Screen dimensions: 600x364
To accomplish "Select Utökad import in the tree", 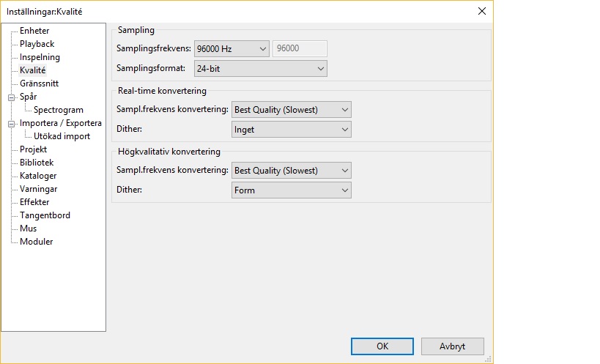I will point(62,136).
